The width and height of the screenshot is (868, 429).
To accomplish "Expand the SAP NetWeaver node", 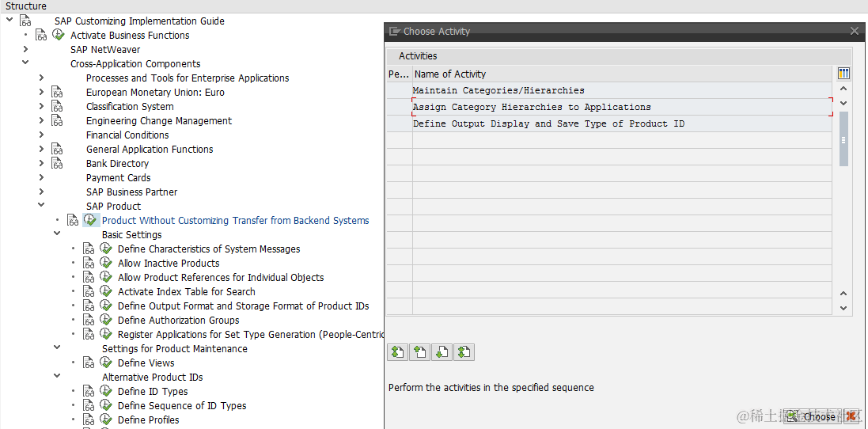I will [25, 49].
